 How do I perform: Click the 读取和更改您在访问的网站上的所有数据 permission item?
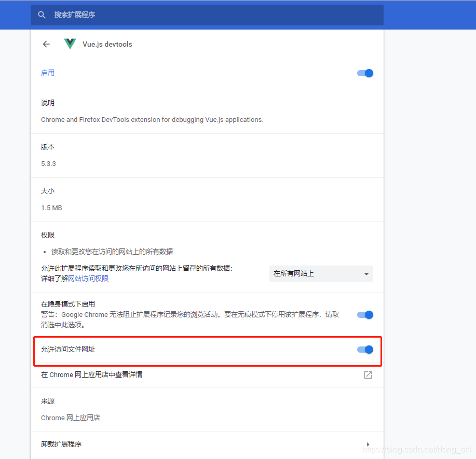click(x=112, y=252)
